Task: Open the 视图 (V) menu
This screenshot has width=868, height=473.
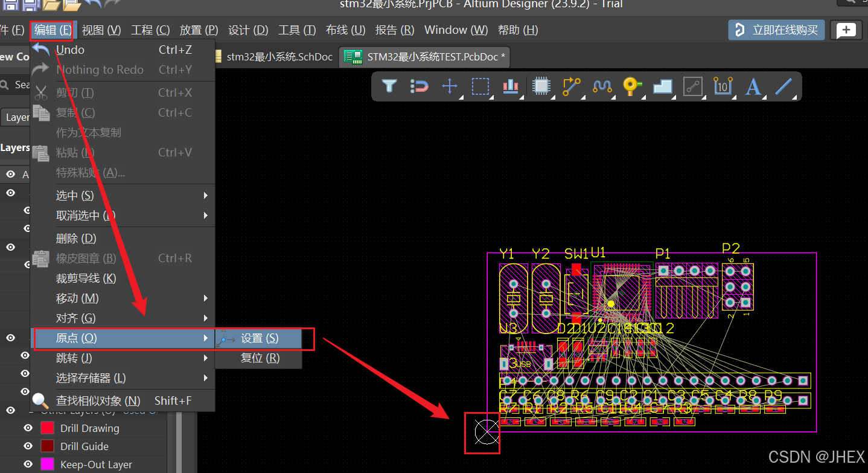Action: tap(101, 30)
